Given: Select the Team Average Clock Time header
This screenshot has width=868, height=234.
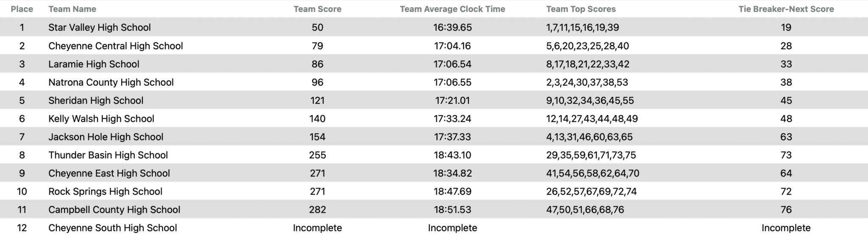Looking at the screenshot, I should click(x=452, y=9).
